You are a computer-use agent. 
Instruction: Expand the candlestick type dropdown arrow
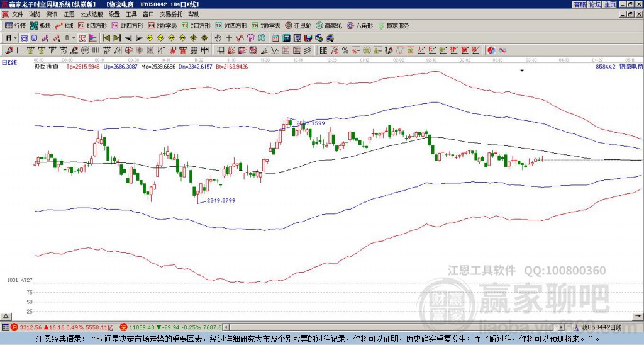[74, 38]
